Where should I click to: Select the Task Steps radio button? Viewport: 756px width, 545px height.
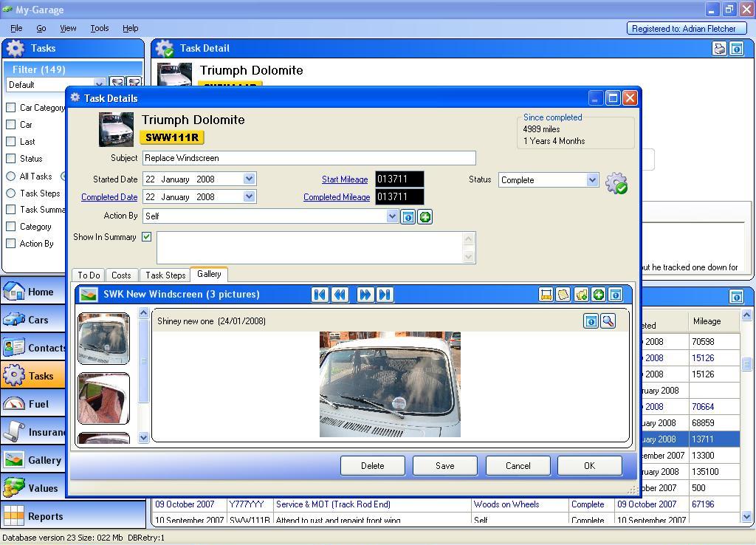11,193
